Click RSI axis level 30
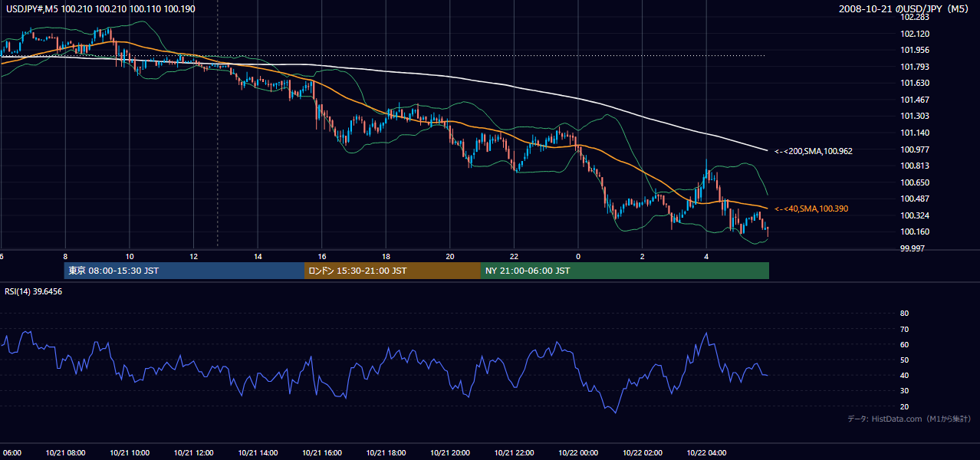The width and height of the screenshot is (980, 460). 904,391
